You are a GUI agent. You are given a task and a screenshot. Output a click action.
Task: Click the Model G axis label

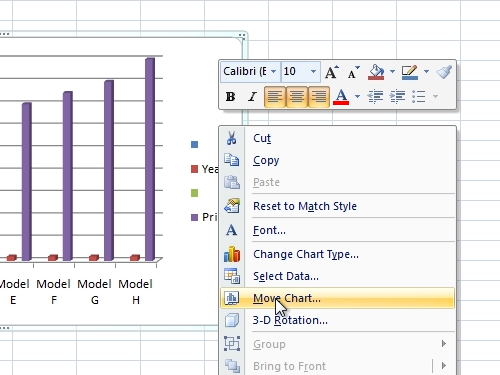[95, 292]
